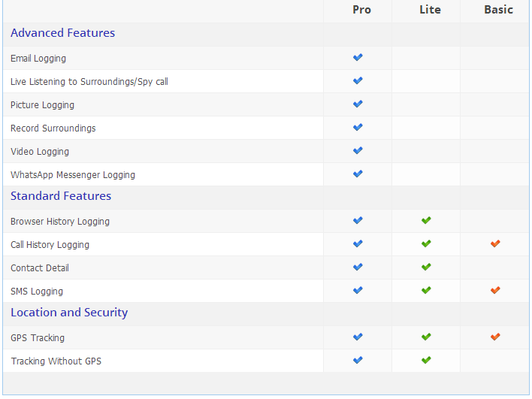Select the Basic column header
Image resolution: width=532 pixels, height=399 pixels.
[498, 10]
